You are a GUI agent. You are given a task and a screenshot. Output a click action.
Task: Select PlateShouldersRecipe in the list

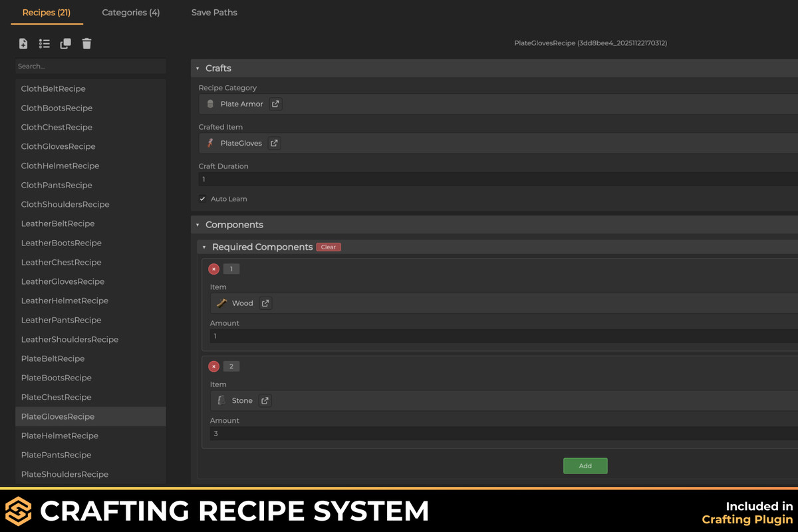(90, 474)
